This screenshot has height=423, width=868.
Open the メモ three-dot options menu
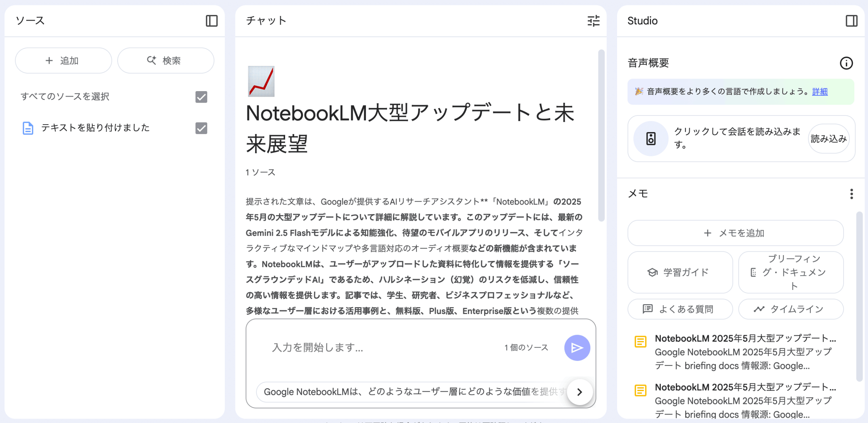pyautogui.click(x=851, y=194)
